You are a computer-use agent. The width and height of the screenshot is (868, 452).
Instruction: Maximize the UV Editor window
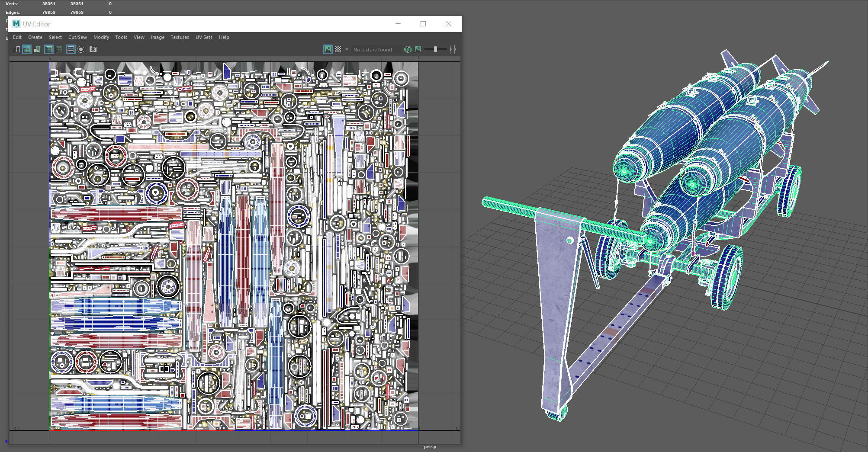point(423,24)
